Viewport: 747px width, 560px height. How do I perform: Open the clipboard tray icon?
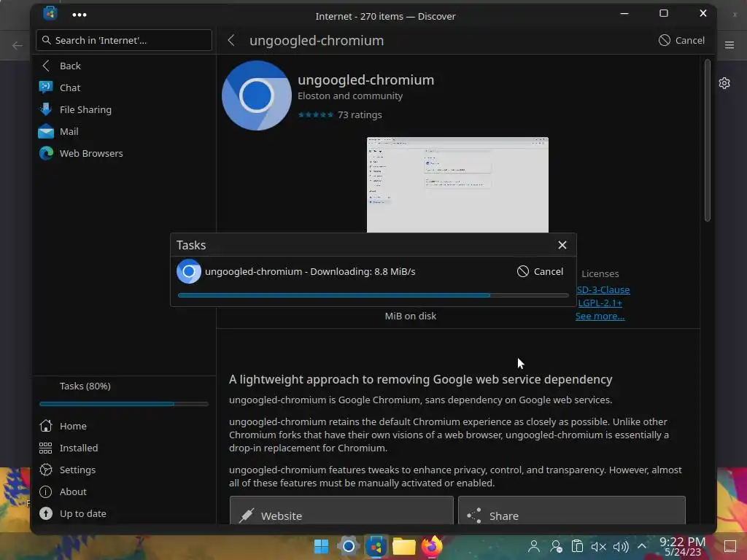point(578,546)
